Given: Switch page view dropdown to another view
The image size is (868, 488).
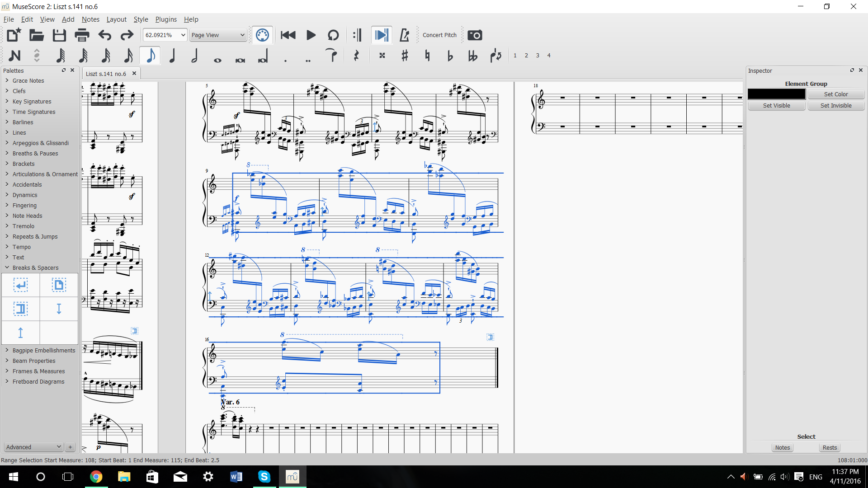Looking at the screenshot, I should pos(241,34).
